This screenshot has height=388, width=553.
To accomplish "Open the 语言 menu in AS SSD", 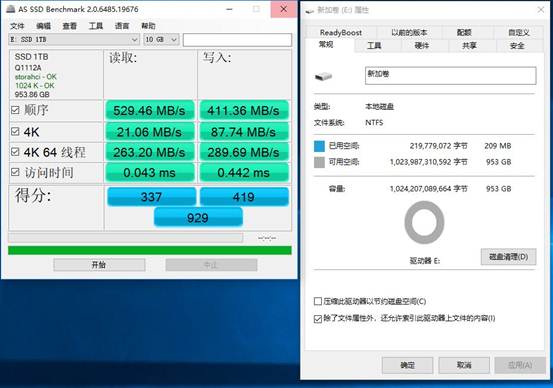I will [122, 26].
